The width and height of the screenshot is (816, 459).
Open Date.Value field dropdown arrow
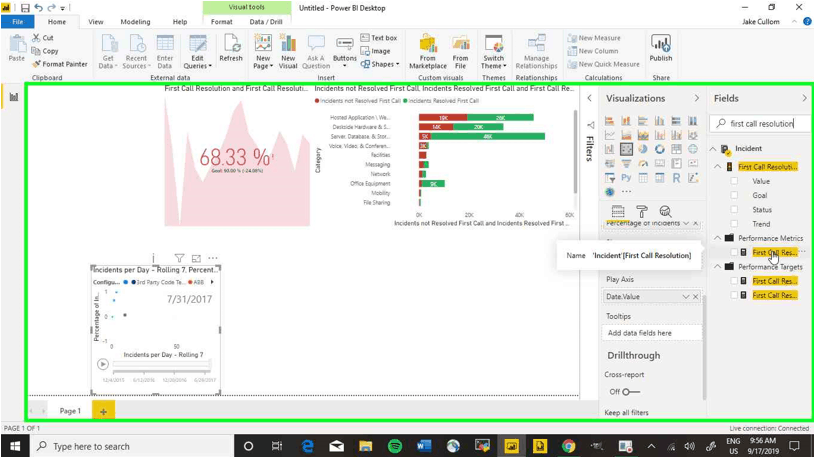(685, 297)
